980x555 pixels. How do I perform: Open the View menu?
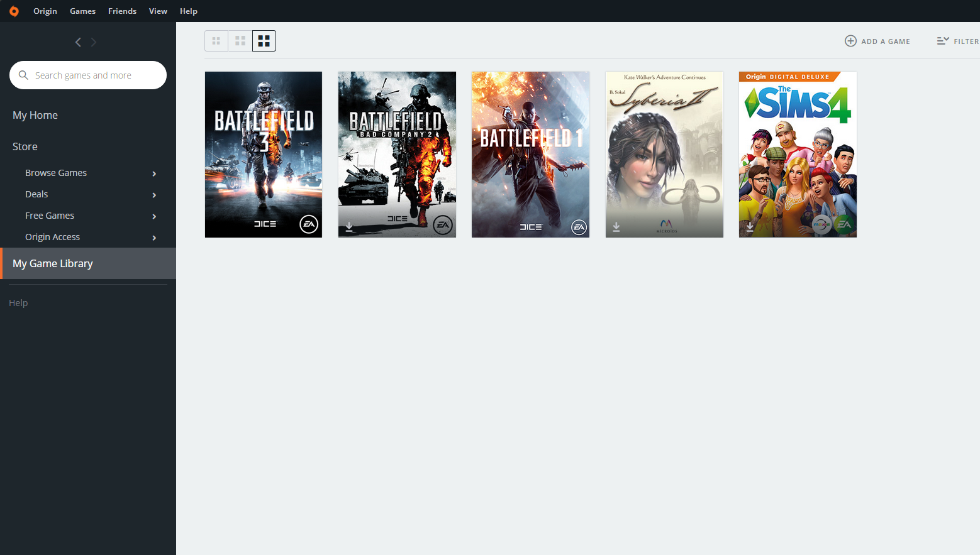(x=158, y=11)
